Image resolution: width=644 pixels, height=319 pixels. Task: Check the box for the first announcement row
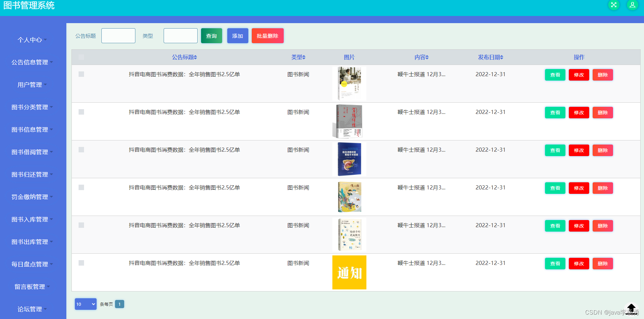click(81, 74)
